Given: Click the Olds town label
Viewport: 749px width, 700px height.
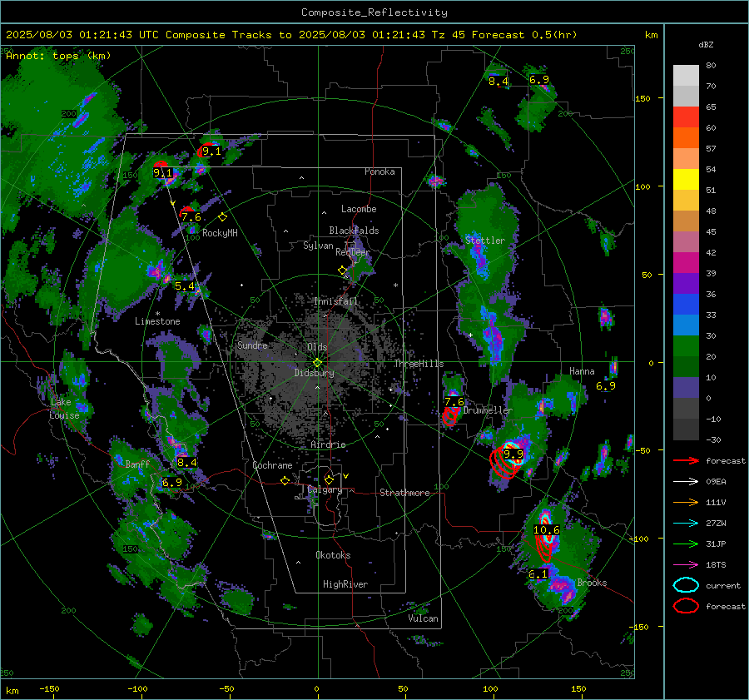Looking at the screenshot, I should (317, 347).
